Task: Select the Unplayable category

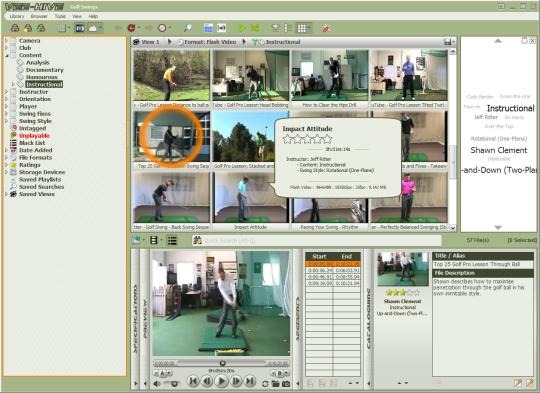Action: [x=34, y=135]
